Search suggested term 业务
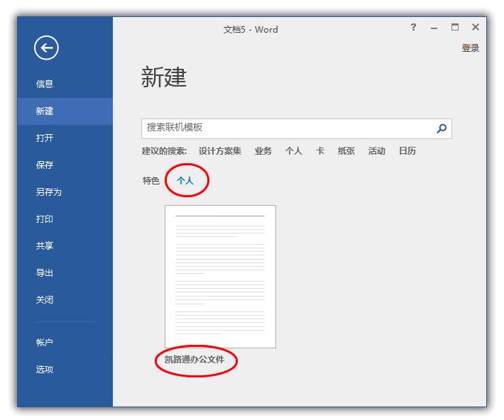This screenshot has width=504, height=420. coord(263,151)
